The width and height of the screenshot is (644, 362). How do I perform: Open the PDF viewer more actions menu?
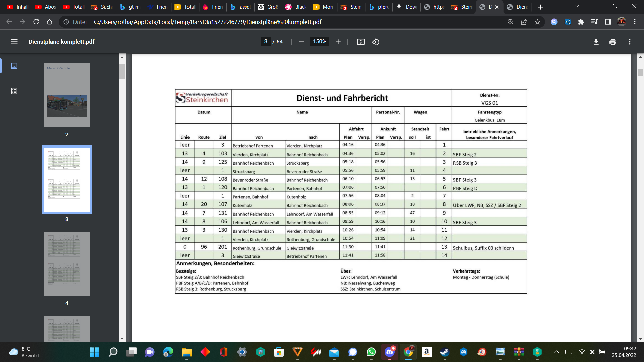[630, 42]
